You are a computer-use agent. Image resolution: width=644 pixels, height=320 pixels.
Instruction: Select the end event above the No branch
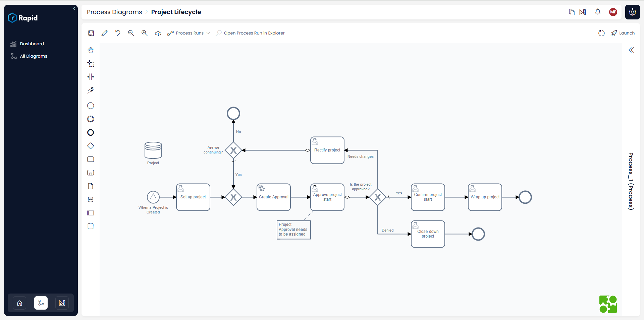(233, 113)
